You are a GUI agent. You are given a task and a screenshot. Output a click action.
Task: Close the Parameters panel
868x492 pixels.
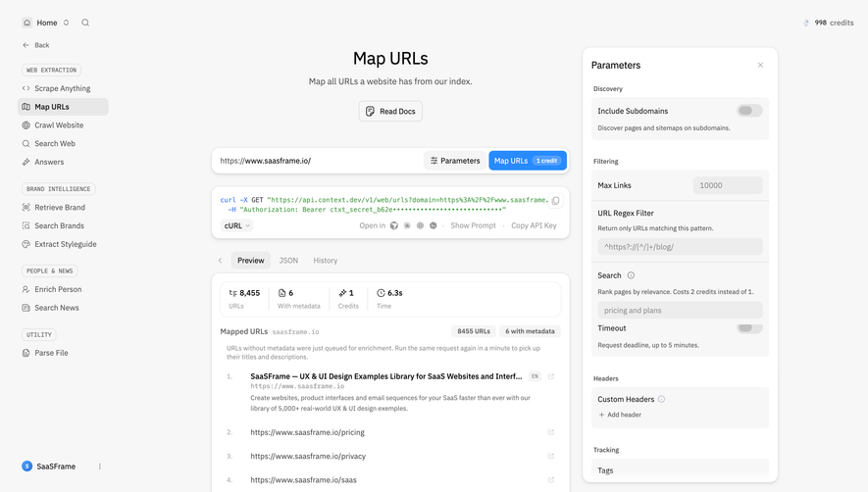point(760,66)
